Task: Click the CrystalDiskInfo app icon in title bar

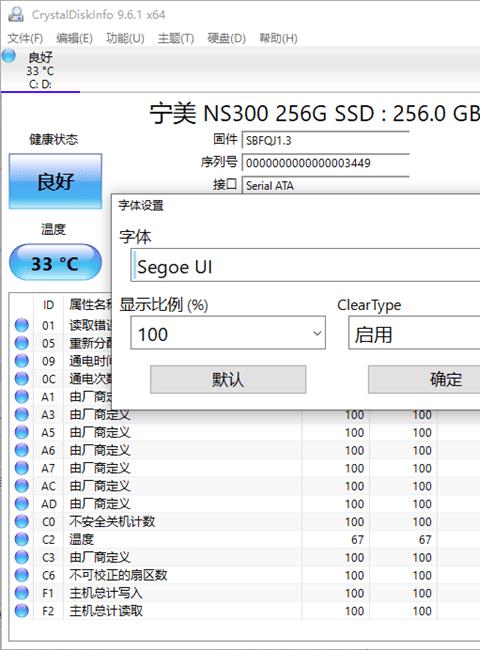Action: [16, 14]
